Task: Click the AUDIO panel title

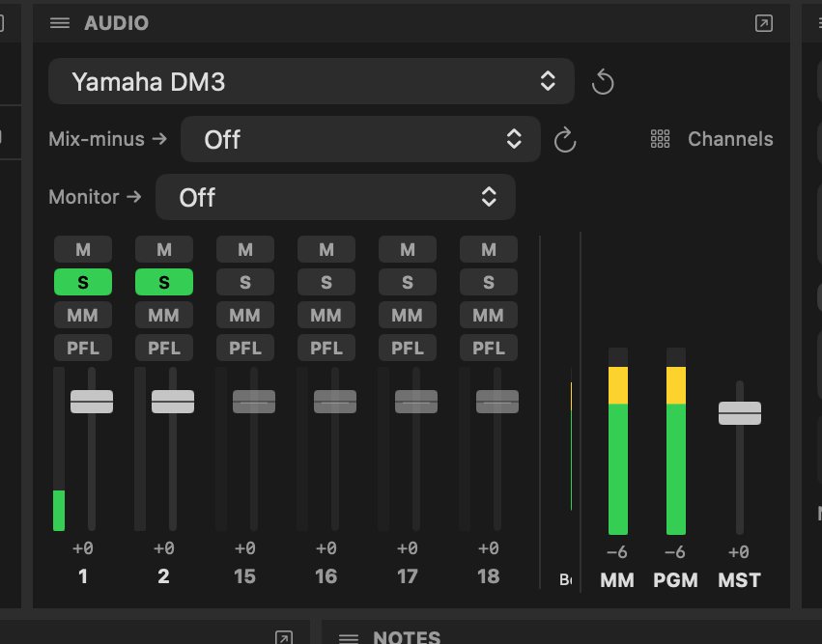Action: (116, 23)
